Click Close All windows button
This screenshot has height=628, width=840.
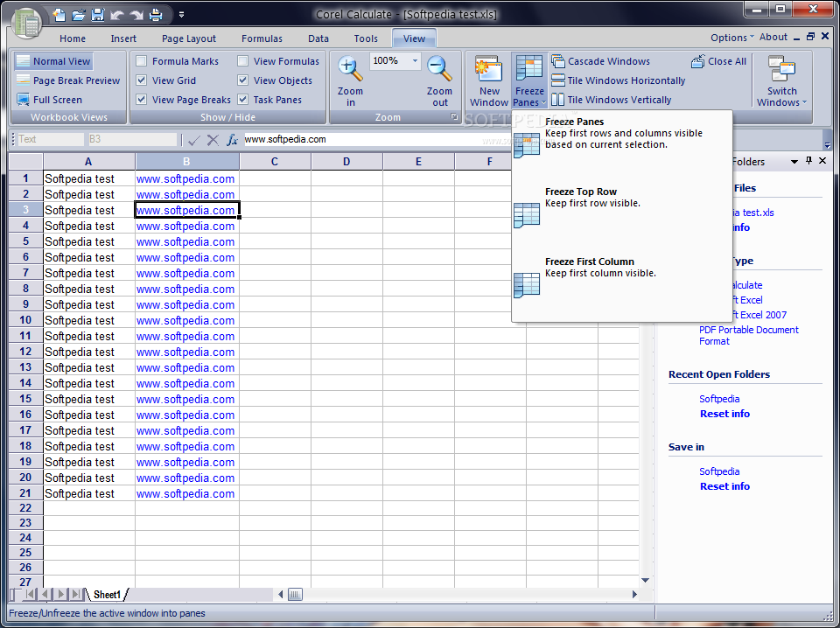click(x=718, y=61)
